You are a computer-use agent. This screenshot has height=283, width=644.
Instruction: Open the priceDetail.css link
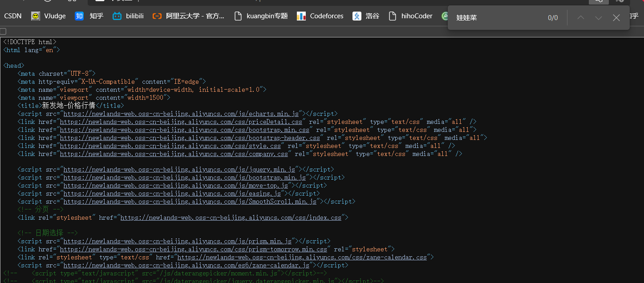181,122
